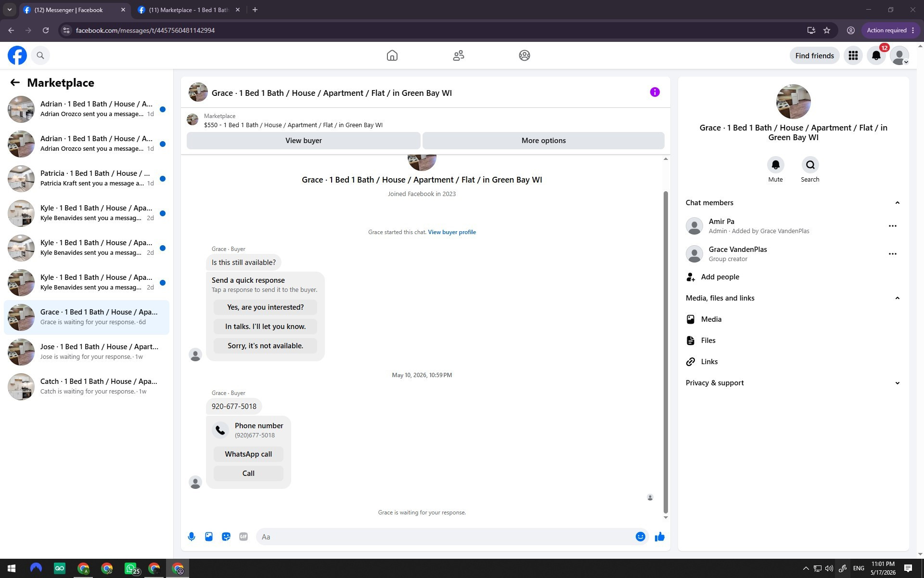Viewport: 924px width, 578px height.
Task: Click the Add people icon
Action: point(691,277)
